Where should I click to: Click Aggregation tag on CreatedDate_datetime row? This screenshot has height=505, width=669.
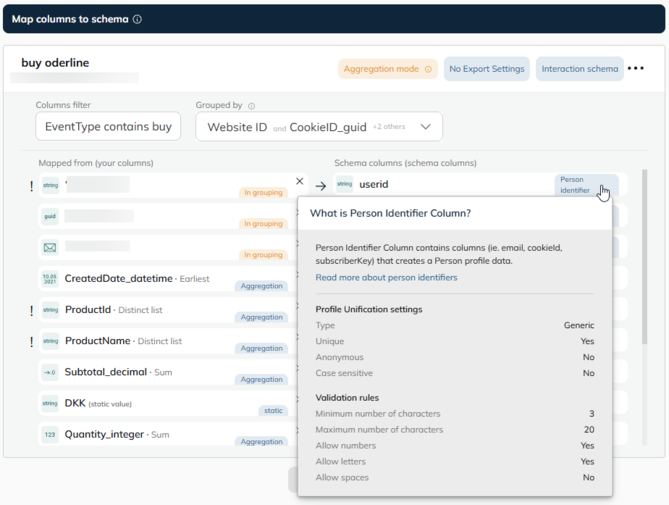coord(262,286)
